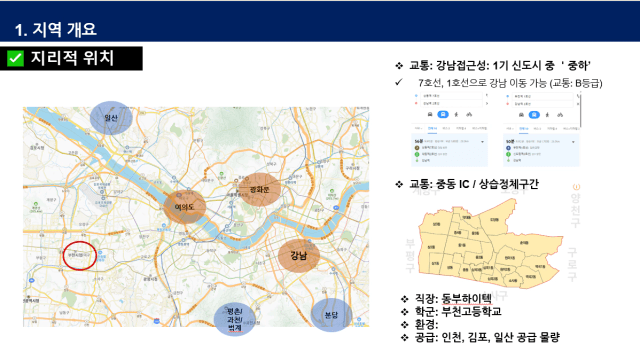Click the underlined blue tab in the 56분 panel
Screen dimensions: 640x360
(432, 129)
